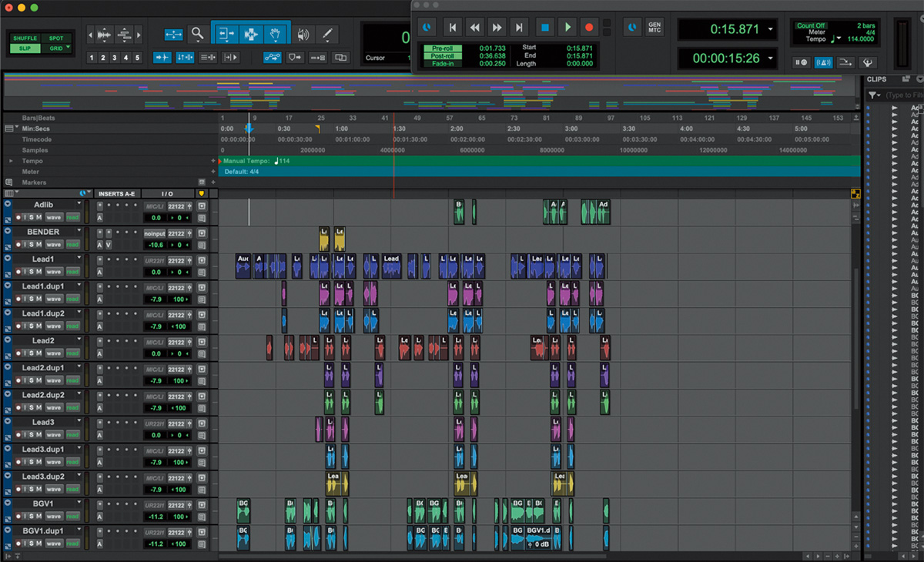Select the Zoomer magnifier tool
Viewport: 924px width, 562px height.
pos(198,34)
